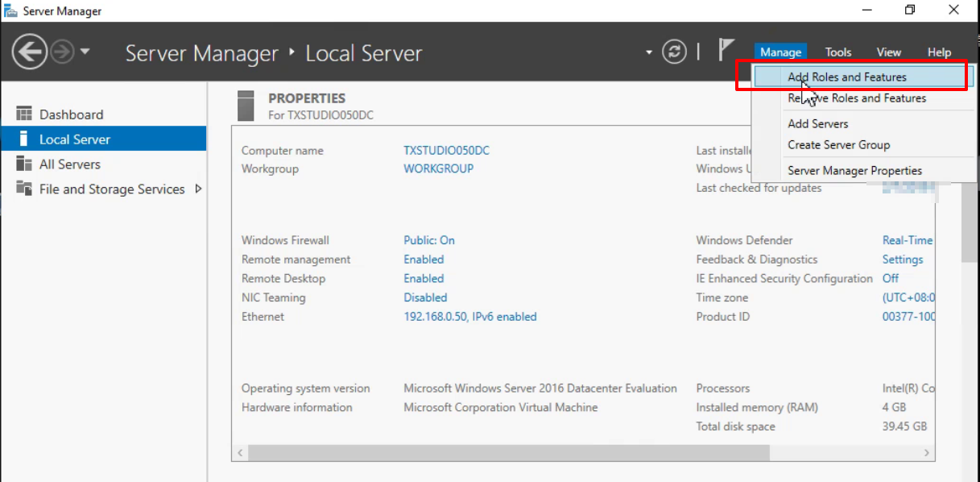The width and height of the screenshot is (980, 482).
Task: Click NIC Teaming Disabled link
Action: [x=425, y=297]
